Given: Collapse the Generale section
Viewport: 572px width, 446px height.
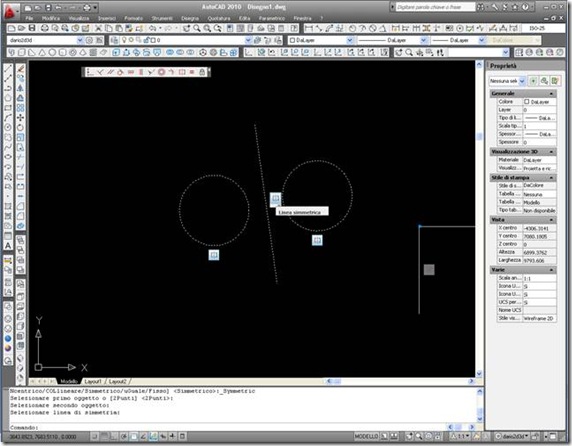Looking at the screenshot, I should point(551,94).
